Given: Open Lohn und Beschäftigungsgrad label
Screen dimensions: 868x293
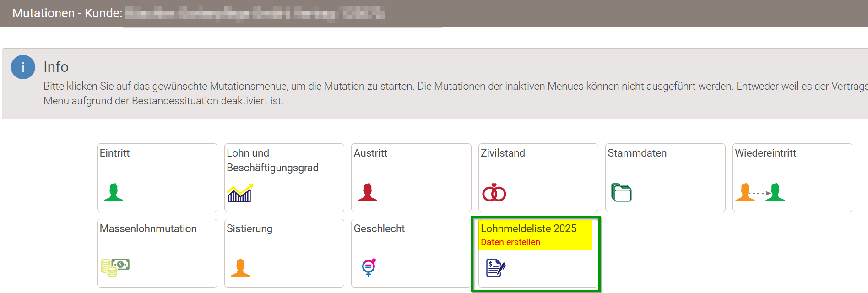Looking at the screenshot, I should click(x=272, y=160).
